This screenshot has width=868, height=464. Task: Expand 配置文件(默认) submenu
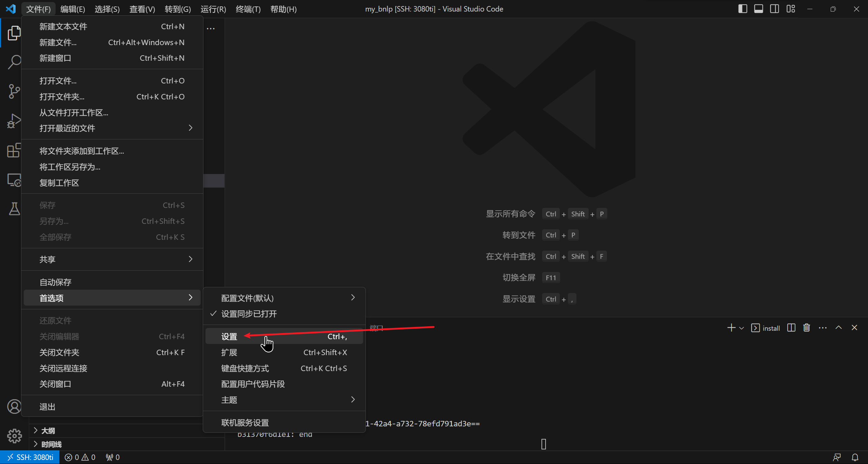284,298
